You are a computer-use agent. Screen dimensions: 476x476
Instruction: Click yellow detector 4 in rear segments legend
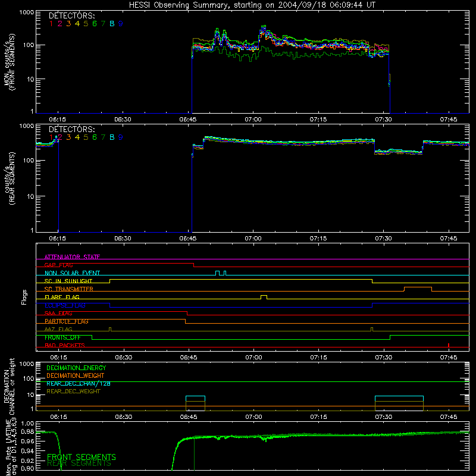[x=77, y=137]
